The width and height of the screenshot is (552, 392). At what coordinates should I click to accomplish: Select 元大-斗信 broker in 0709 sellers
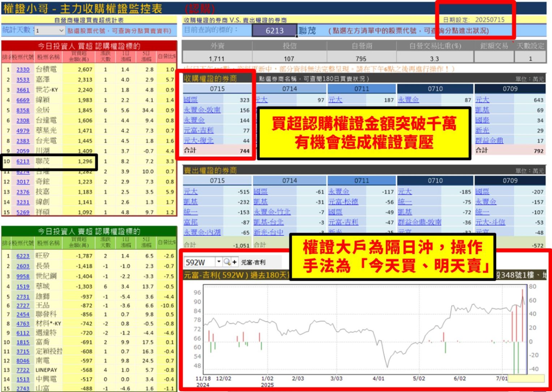[x=490, y=222]
